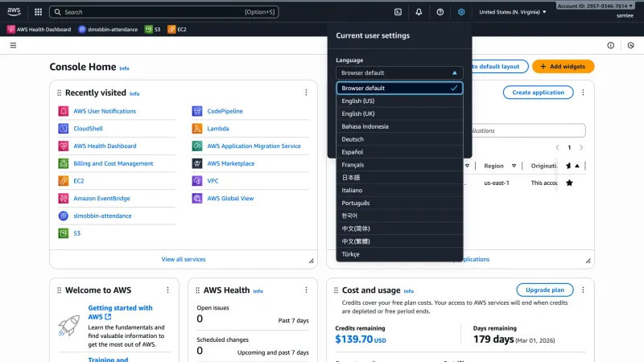Click the Add widgets button
Image resolution: width=644 pixels, height=362 pixels.
point(563,66)
